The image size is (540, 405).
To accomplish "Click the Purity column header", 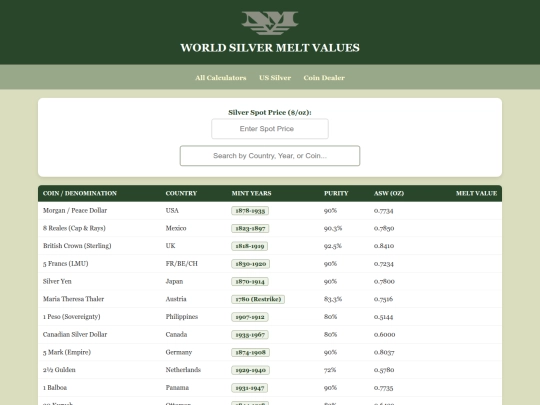I will [x=336, y=193].
